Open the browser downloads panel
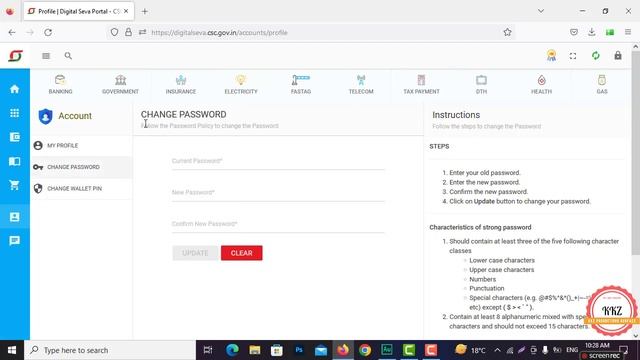 (x=592, y=32)
